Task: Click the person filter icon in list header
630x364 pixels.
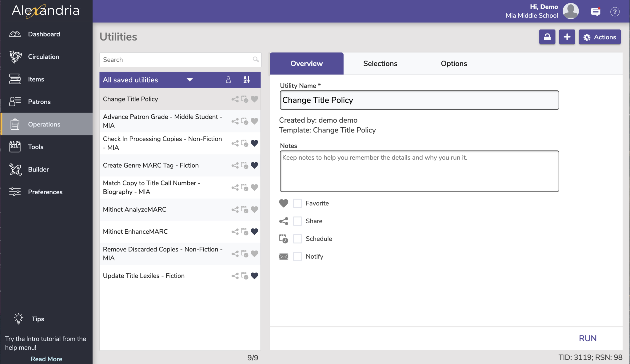Action: pos(228,80)
